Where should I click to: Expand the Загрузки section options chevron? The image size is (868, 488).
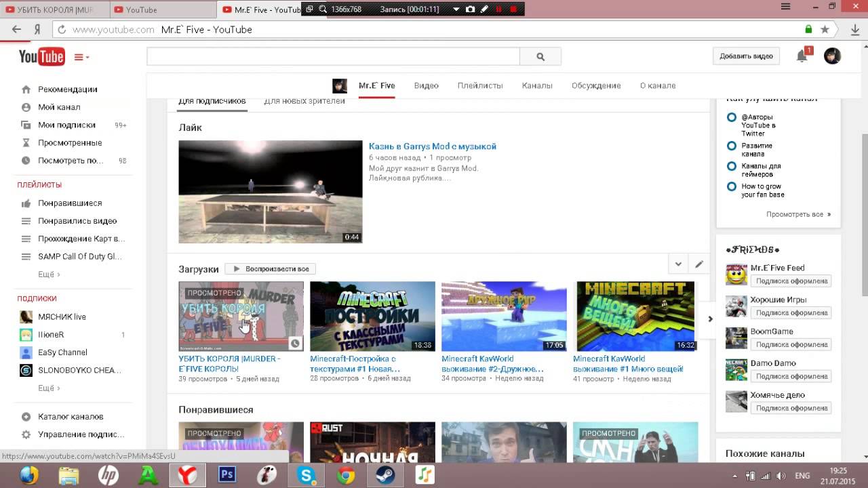pyautogui.click(x=678, y=264)
